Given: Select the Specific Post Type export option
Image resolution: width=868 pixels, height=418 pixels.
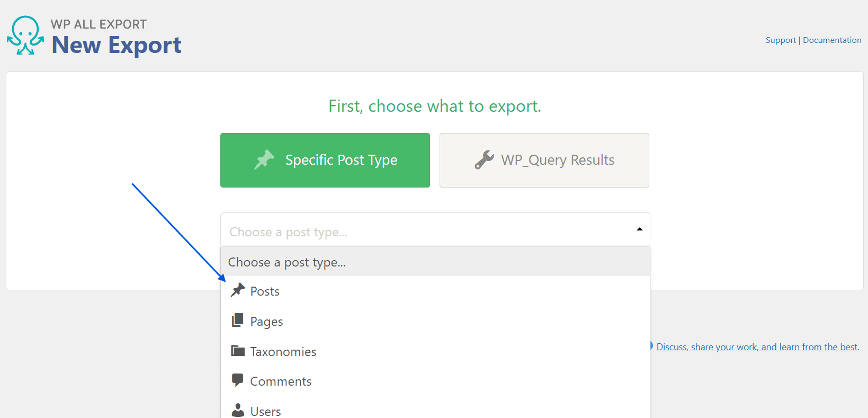Looking at the screenshot, I should (x=325, y=160).
